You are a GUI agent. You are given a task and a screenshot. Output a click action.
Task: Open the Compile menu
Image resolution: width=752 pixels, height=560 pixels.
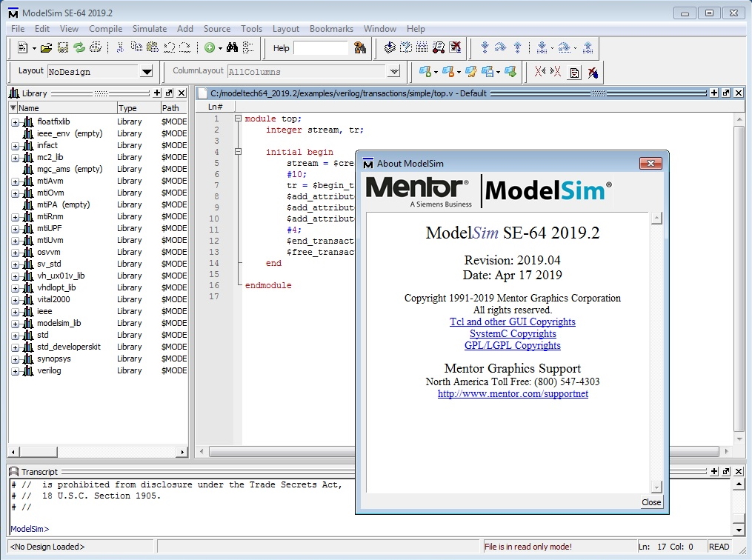pos(105,29)
